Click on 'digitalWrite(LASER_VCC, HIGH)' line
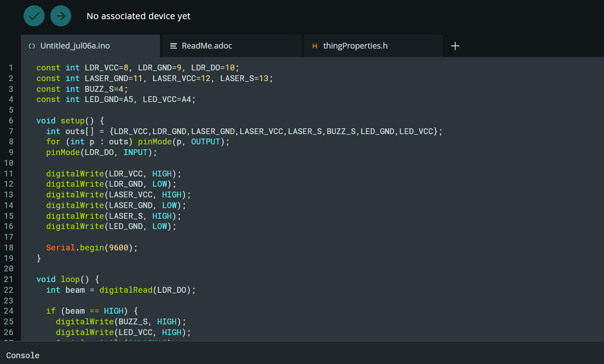The image size is (604, 364). [x=119, y=195]
